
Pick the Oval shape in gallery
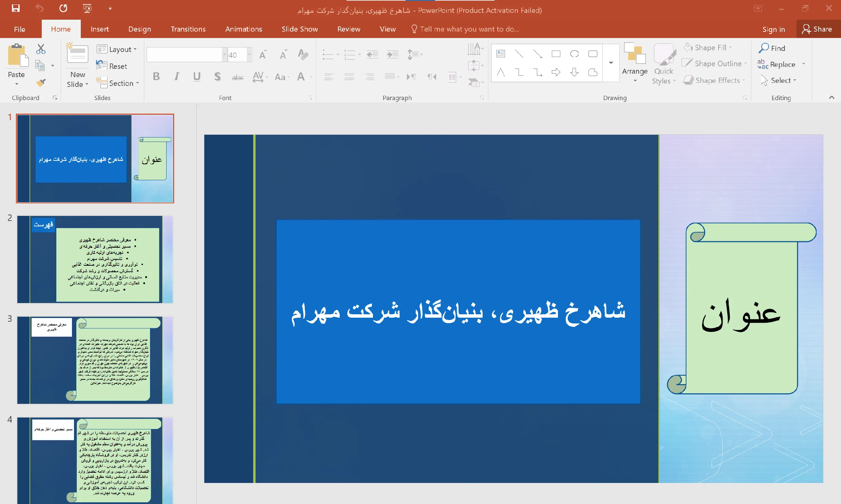pos(575,54)
